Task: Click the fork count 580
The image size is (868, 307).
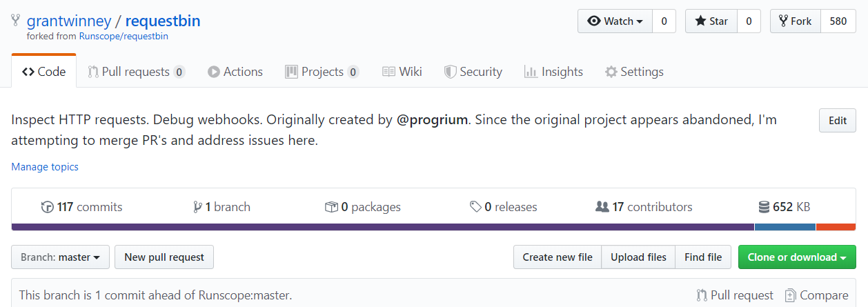Action: click(838, 21)
